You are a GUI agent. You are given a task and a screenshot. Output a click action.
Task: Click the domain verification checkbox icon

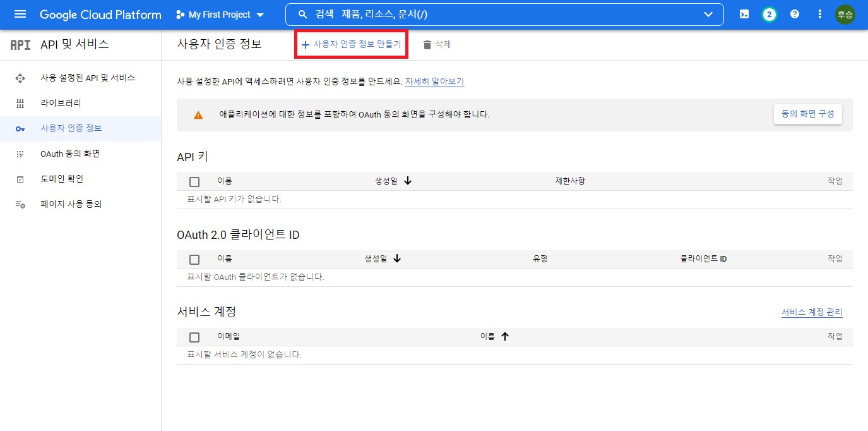point(20,179)
